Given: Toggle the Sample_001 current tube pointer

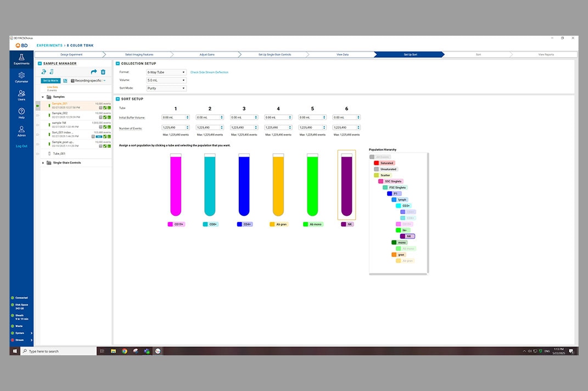Looking at the screenshot, I should [37, 106].
